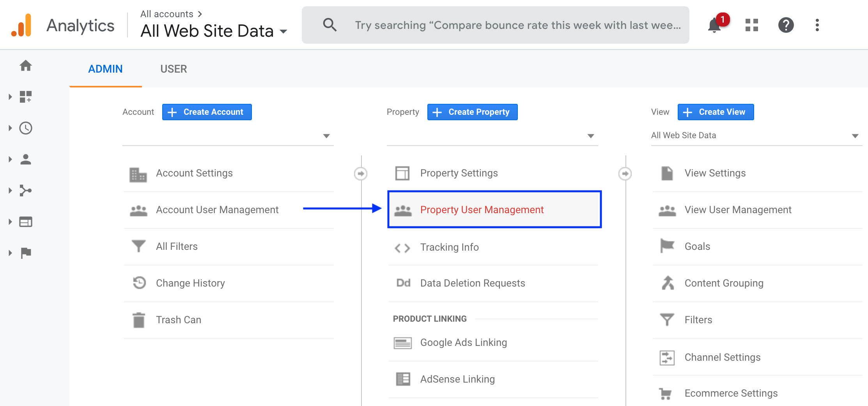The width and height of the screenshot is (868, 406).
Task: Open the notifications bell icon
Action: coord(714,25)
